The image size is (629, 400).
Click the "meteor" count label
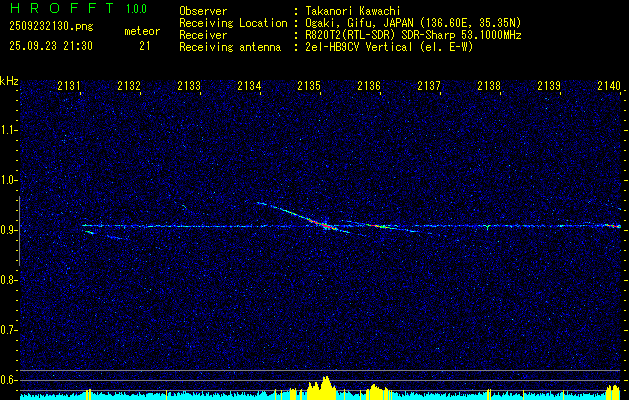coord(142,31)
